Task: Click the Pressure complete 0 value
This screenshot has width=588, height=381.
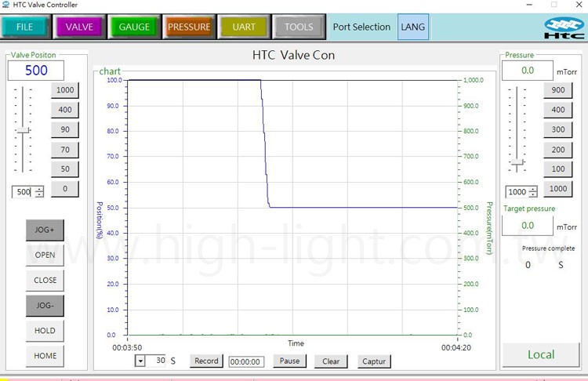Action: (x=528, y=265)
